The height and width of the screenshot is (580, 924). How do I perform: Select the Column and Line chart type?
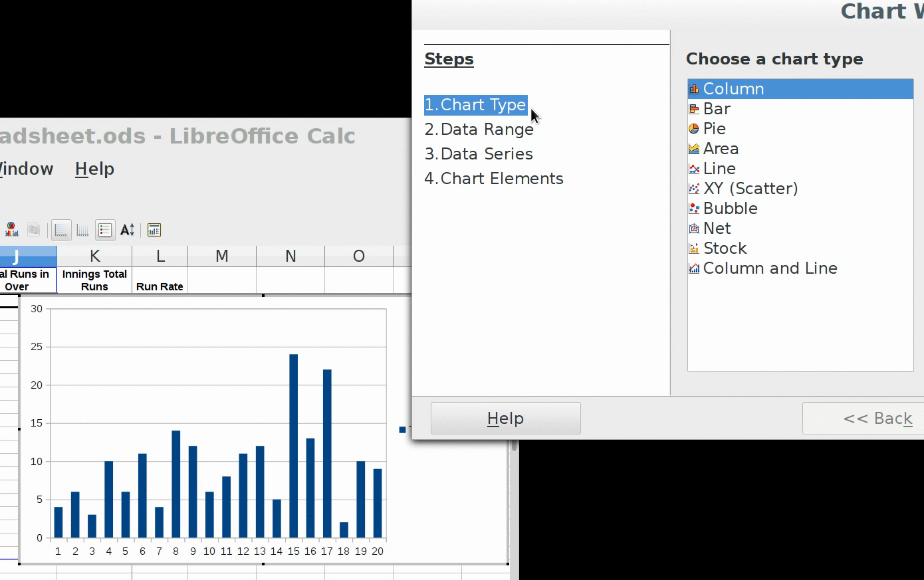coord(770,268)
